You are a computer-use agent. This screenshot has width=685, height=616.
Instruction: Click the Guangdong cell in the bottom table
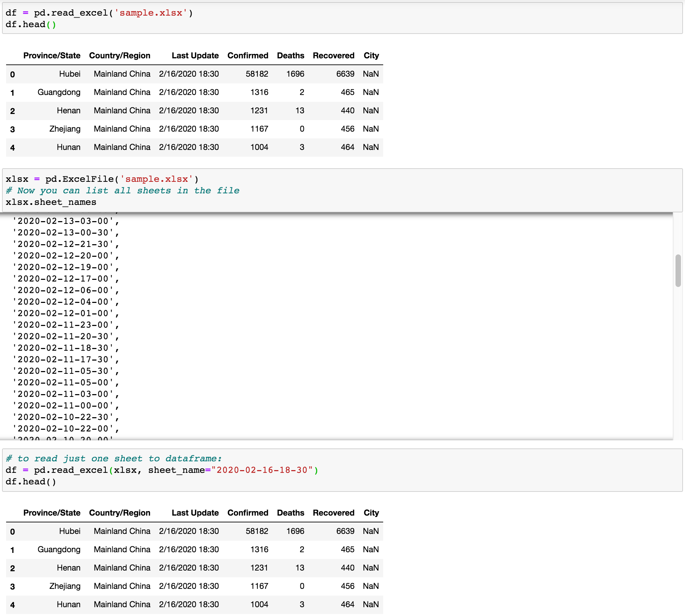point(59,550)
